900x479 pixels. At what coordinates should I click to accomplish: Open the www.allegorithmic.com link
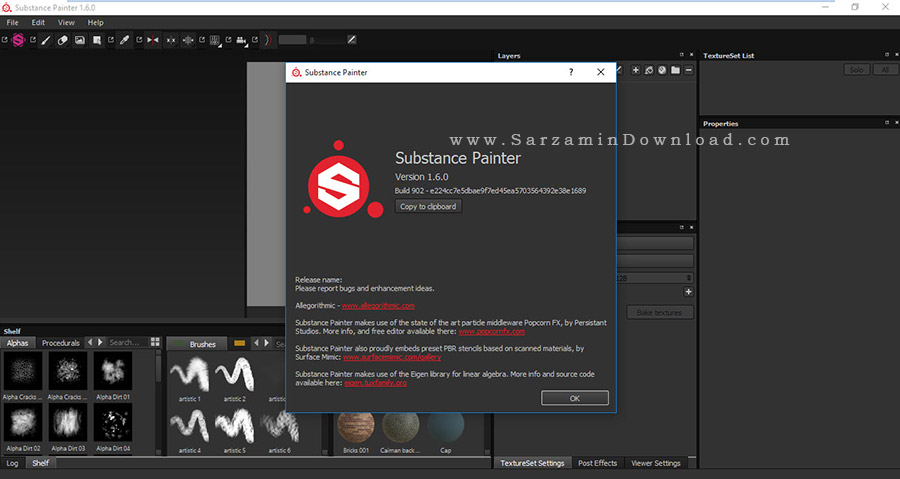(378, 306)
